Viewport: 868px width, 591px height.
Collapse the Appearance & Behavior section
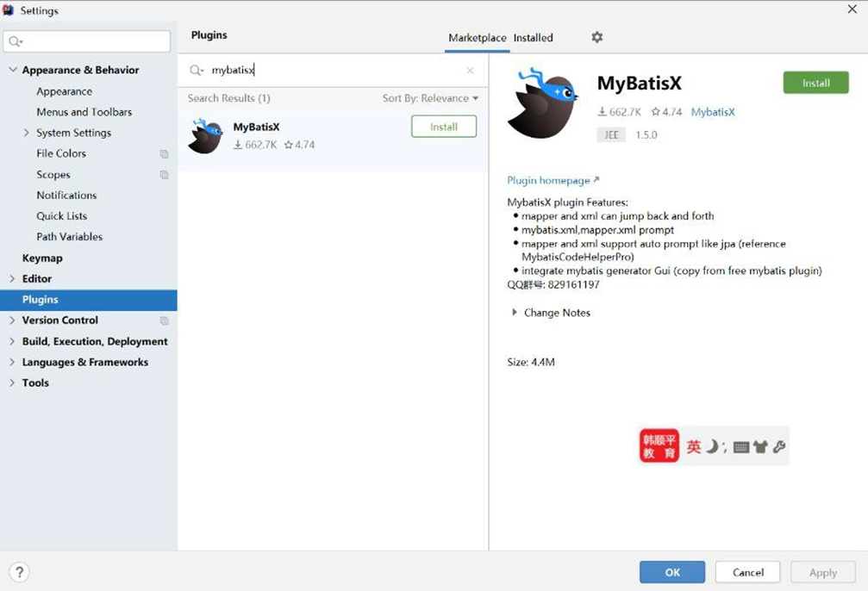click(x=12, y=70)
